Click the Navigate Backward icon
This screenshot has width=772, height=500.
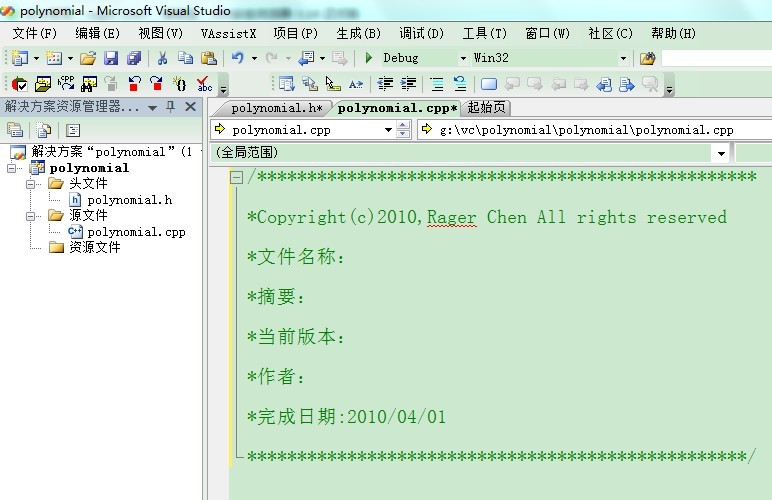pyautogui.click(x=306, y=58)
